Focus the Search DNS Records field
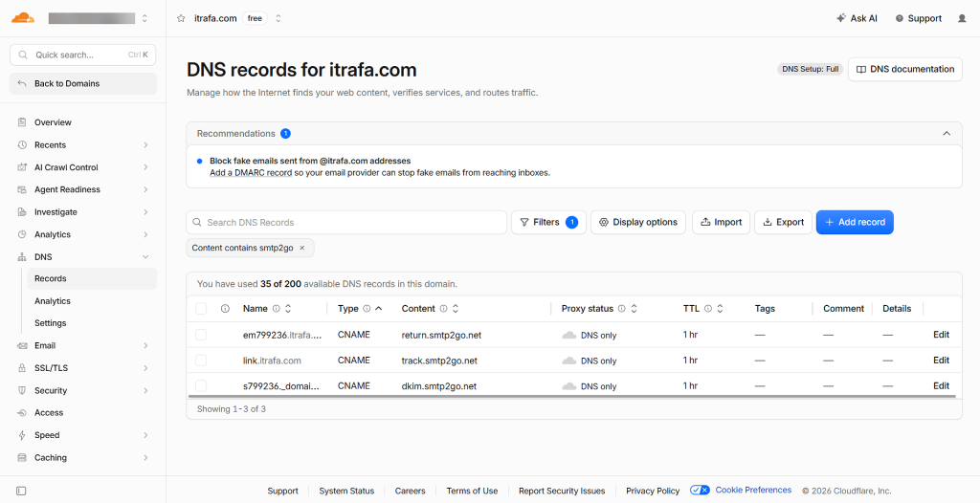Viewport: 980px width, 503px height. click(x=346, y=223)
